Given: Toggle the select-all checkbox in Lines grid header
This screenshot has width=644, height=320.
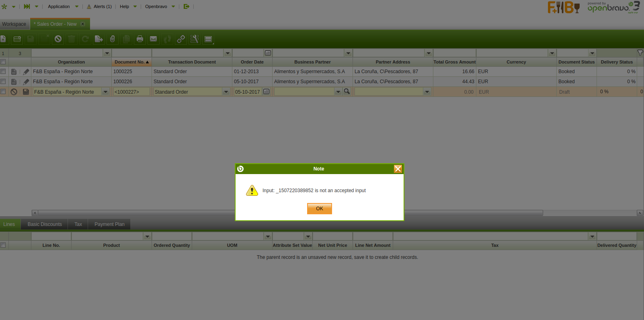Looking at the screenshot, I should [3, 245].
